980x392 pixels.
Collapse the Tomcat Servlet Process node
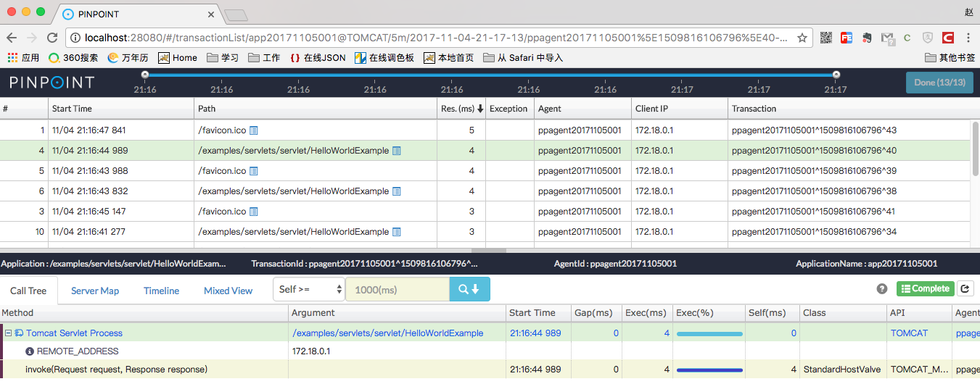point(8,333)
